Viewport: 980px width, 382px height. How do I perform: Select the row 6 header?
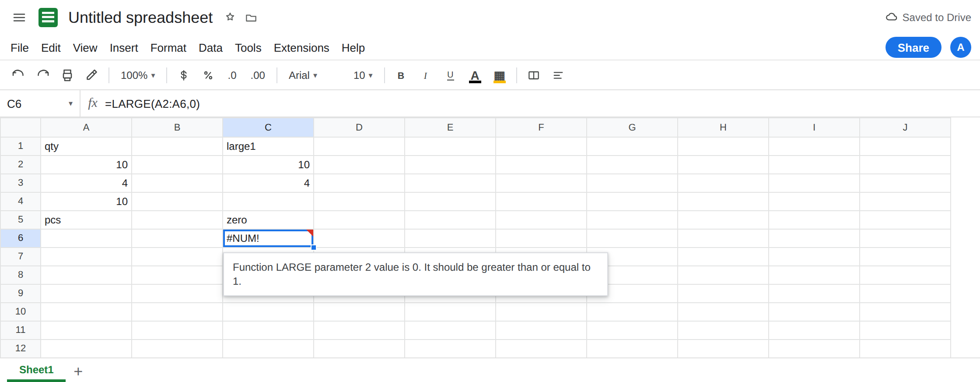click(21, 238)
